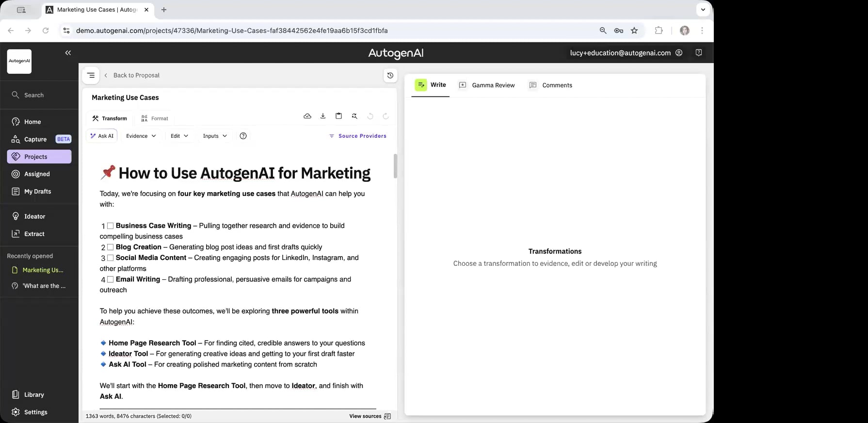Image resolution: width=868 pixels, height=423 pixels.
Task: Open the Comments tab
Action: [x=551, y=85]
